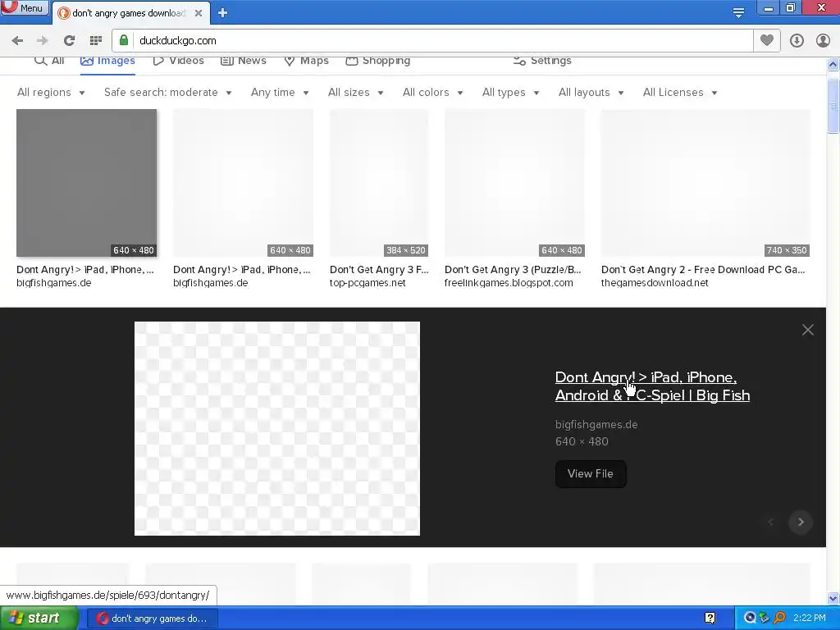Viewport: 840px width, 630px height.
Task: Click the Opera taskbar window button
Action: 152,619
